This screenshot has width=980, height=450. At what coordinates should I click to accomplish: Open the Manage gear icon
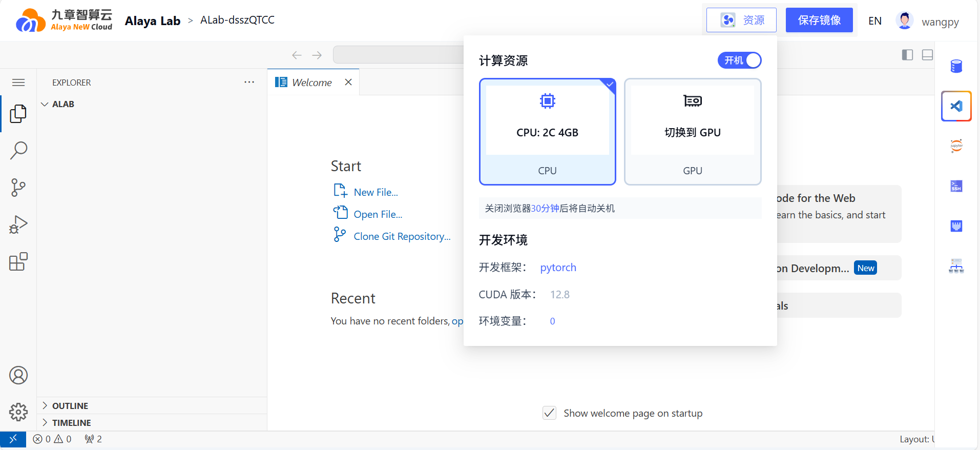click(18, 412)
